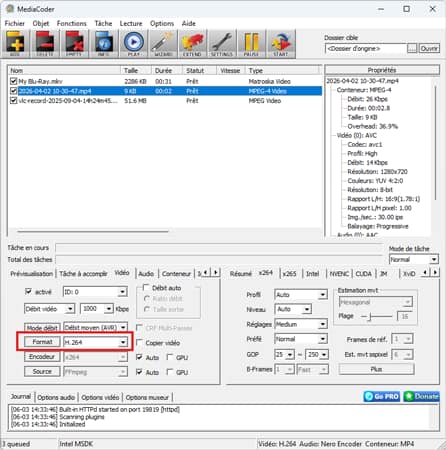Image resolution: width=446 pixels, height=450 pixels.
Task: Click the Encodeur button
Action: [42, 357]
